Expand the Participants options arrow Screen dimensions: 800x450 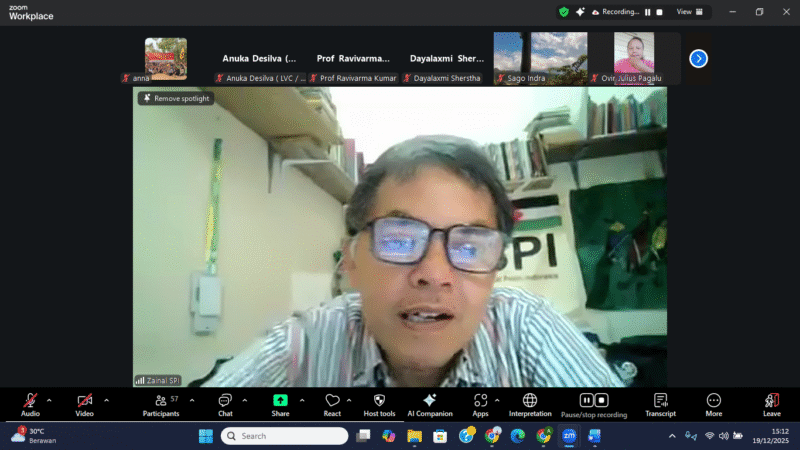point(192,400)
